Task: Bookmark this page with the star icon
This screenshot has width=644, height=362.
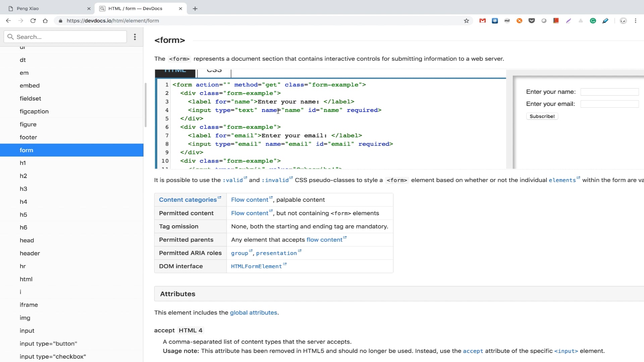Action: point(466,21)
